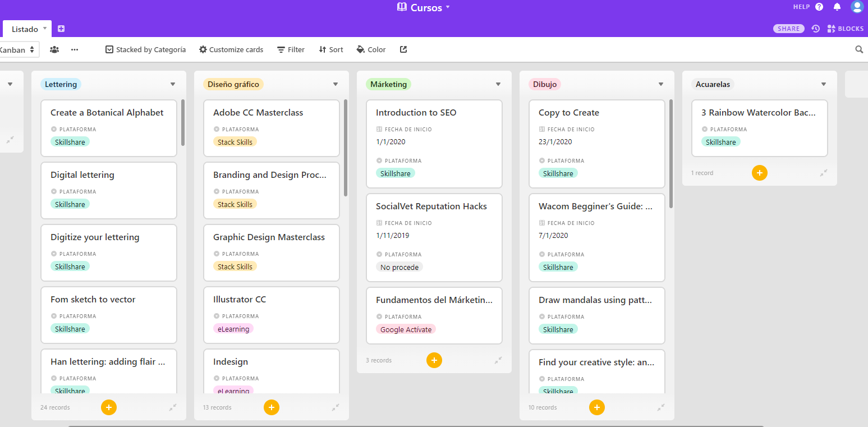
Task: Add a record to Diseño gráfico stack
Action: pyautogui.click(x=272, y=407)
